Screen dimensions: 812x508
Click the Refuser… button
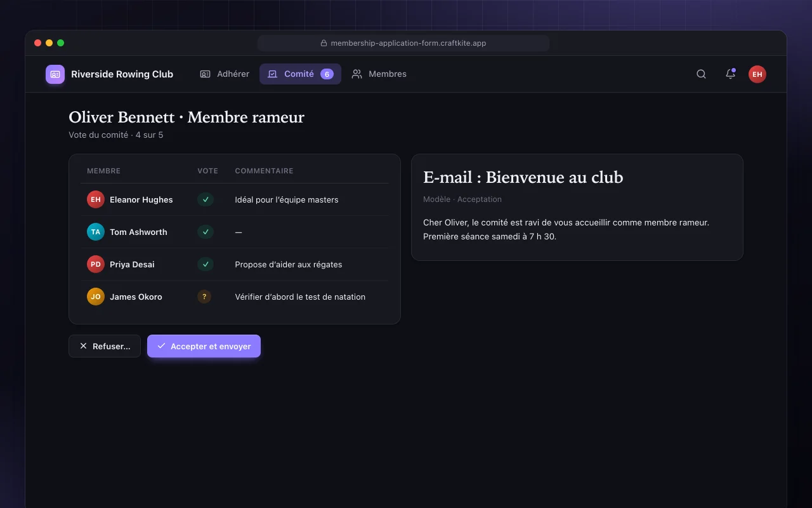point(105,346)
